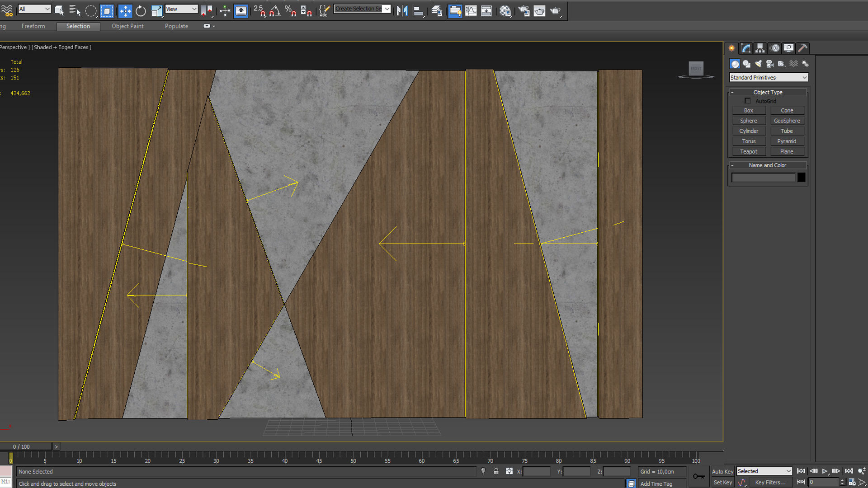Screen dimensions: 868x488
Task: Toggle Keyboard Shortcut Override
Action: pyautogui.click(x=241, y=10)
